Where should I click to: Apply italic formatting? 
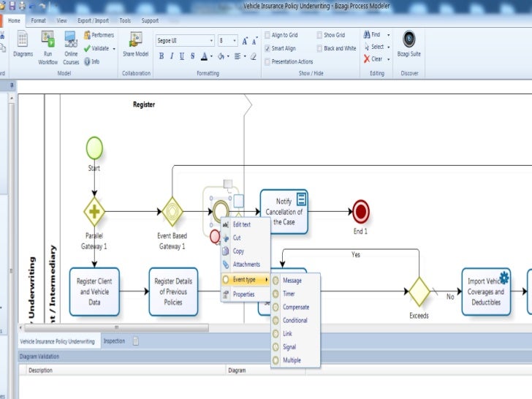pyautogui.click(x=172, y=56)
